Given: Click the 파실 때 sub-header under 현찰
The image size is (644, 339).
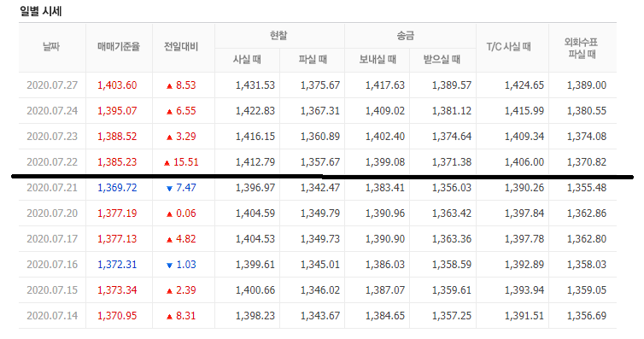Looking at the screenshot, I should pos(313,60).
